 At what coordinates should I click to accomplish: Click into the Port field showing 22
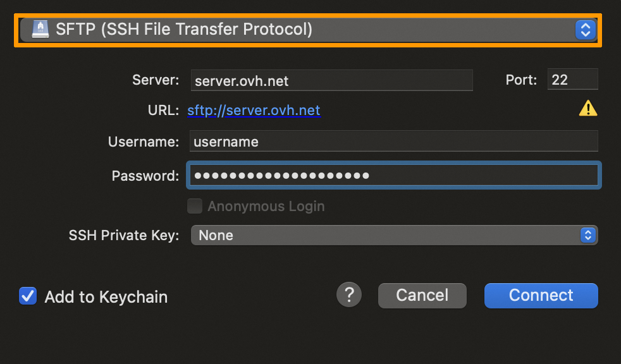click(572, 80)
